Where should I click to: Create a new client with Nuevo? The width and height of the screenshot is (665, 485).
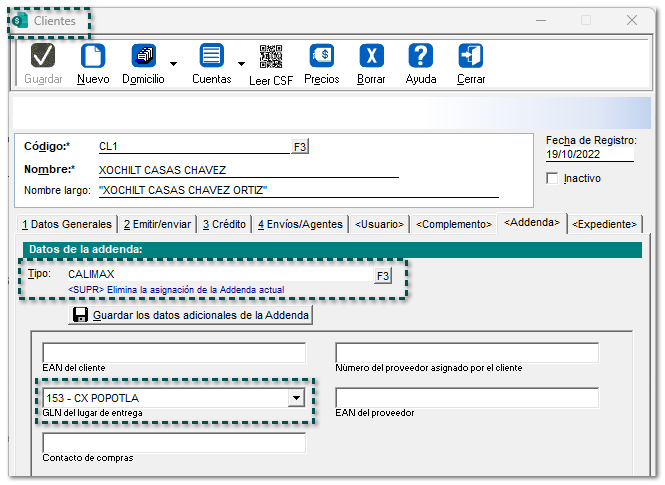click(92, 56)
